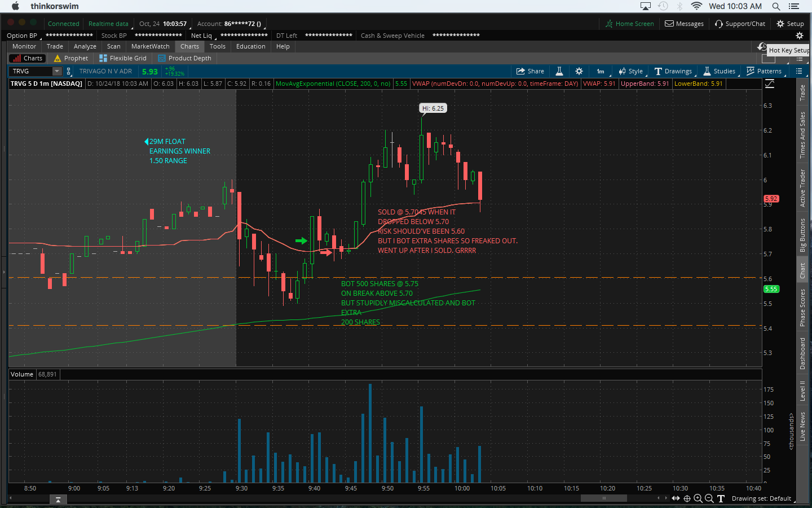Go to the Help tab
Viewport: 812px width, 508px height.
click(283, 46)
